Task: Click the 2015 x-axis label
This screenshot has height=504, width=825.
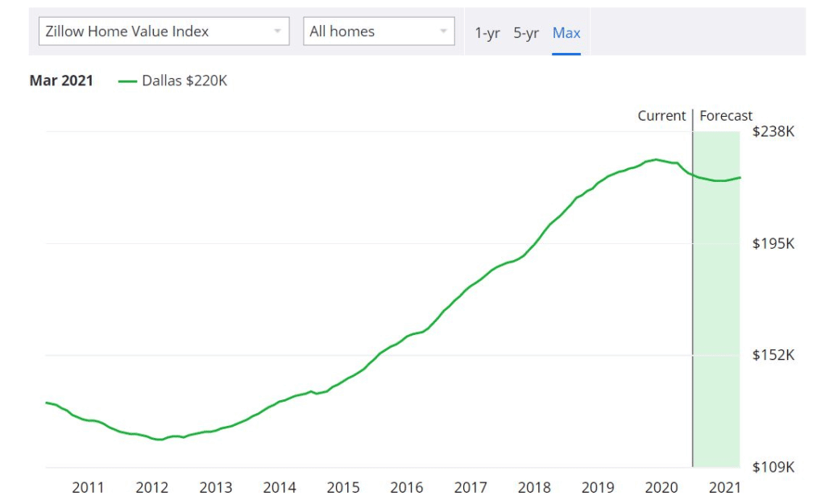Action: point(343,488)
